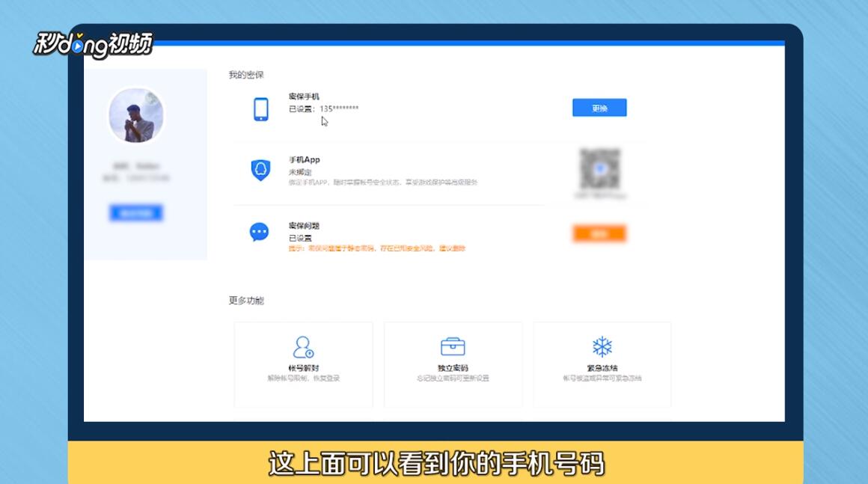Open the profile avatar picture

(135, 116)
